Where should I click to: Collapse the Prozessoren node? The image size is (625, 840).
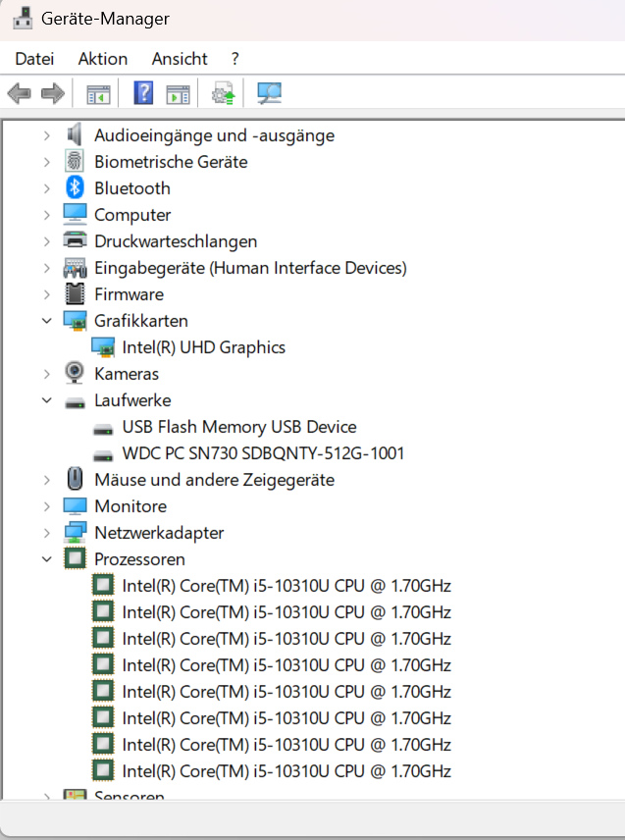47,559
